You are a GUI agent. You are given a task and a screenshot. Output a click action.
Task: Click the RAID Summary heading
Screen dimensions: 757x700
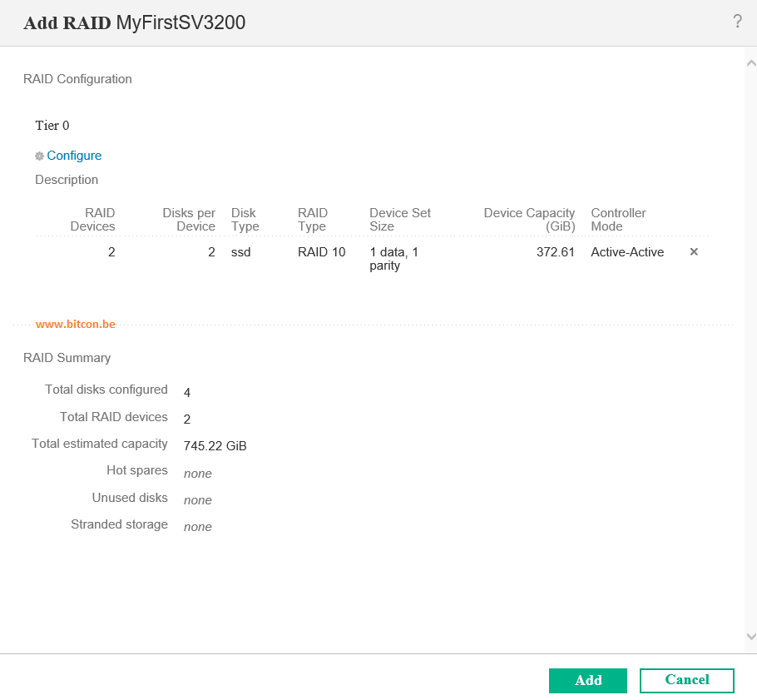[x=67, y=358]
